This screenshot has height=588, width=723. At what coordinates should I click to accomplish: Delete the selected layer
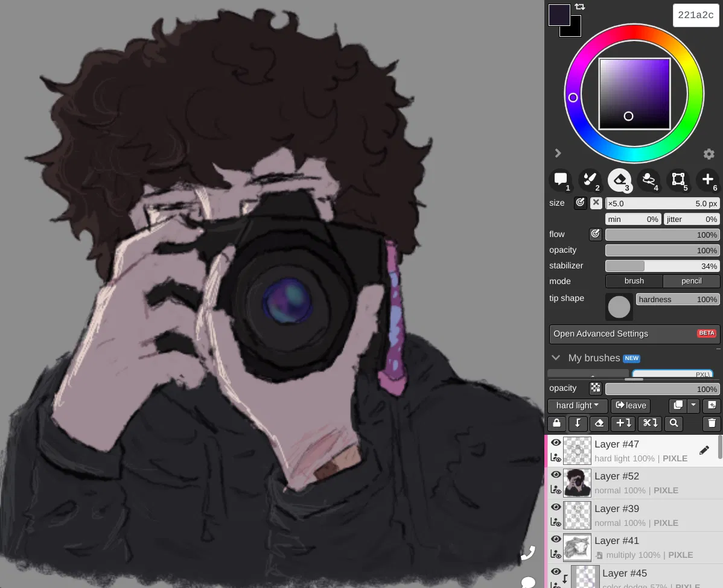[712, 423]
